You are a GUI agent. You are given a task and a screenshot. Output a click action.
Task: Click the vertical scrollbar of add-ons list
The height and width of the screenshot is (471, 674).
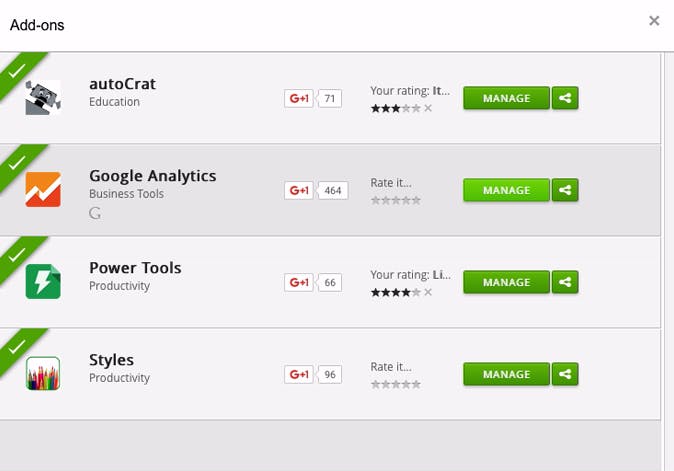point(667,250)
